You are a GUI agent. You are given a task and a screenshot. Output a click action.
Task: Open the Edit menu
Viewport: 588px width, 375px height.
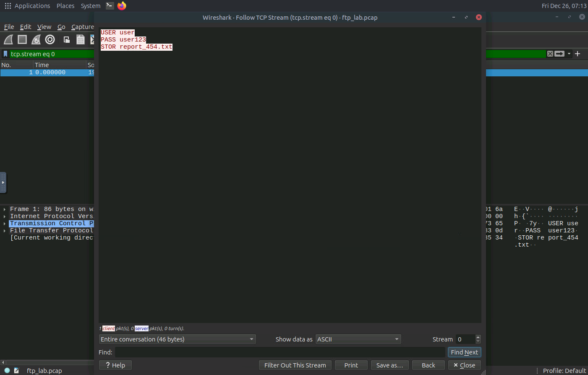(x=26, y=27)
